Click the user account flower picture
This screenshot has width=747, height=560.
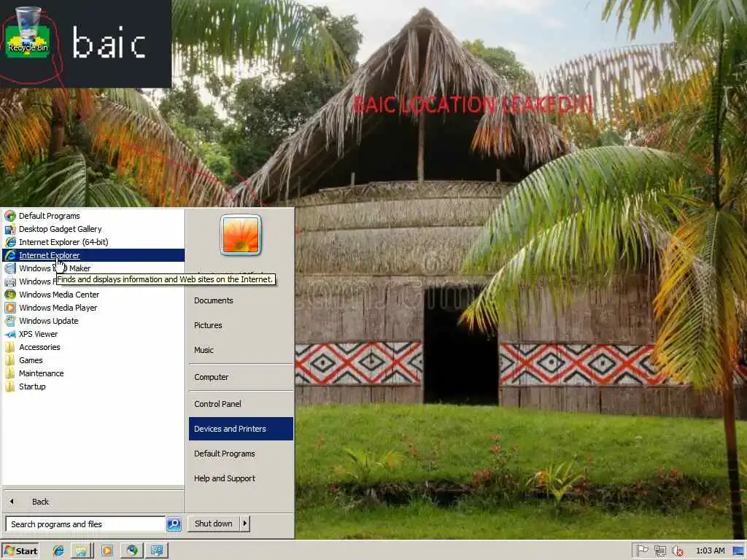[241, 235]
